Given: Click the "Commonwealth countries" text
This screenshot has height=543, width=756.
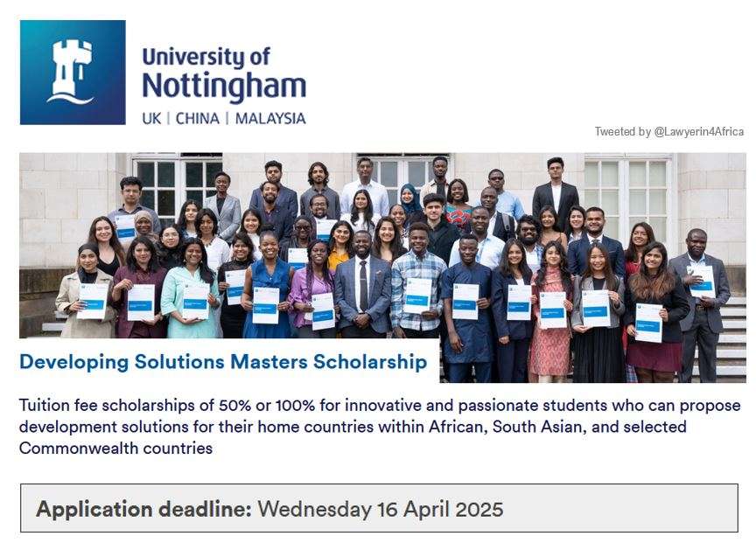Looking at the screenshot, I should click(x=115, y=449).
